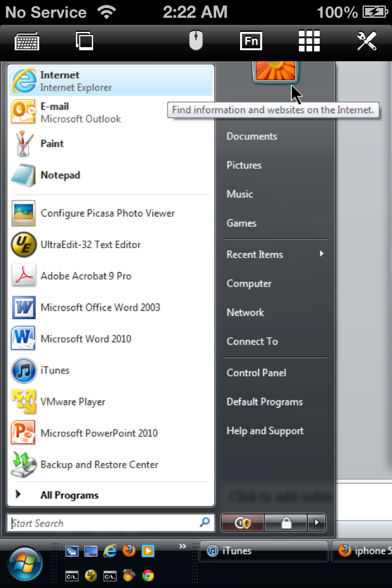This screenshot has width=392, height=588.
Task: Open Help and Support
Action: [265, 431]
